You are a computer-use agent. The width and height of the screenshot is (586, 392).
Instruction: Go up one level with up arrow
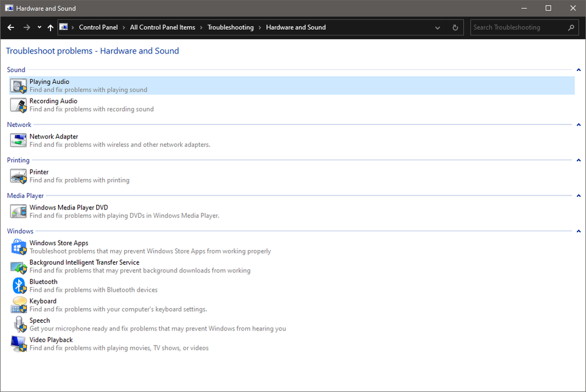50,28
